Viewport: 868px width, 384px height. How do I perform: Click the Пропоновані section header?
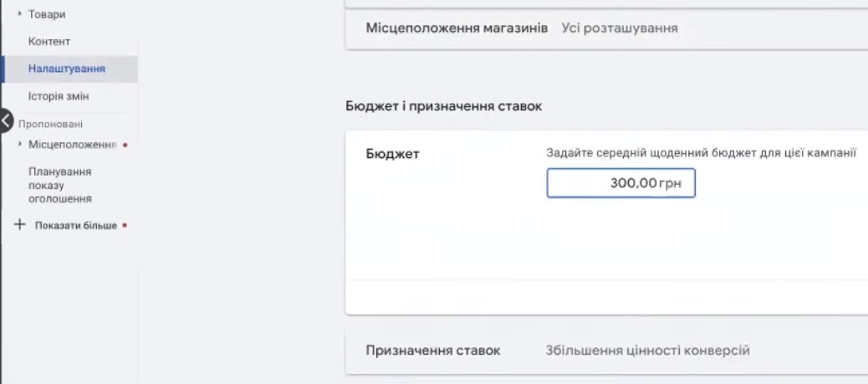(x=50, y=124)
